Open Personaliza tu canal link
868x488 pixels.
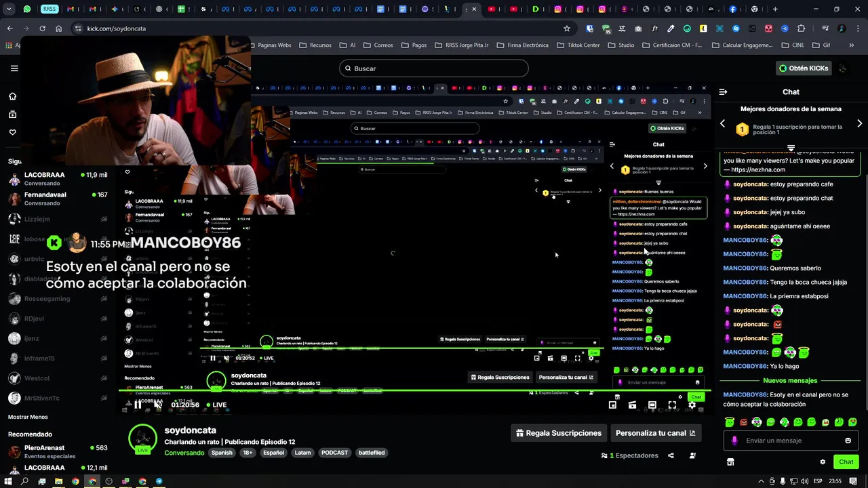[x=655, y=433]
